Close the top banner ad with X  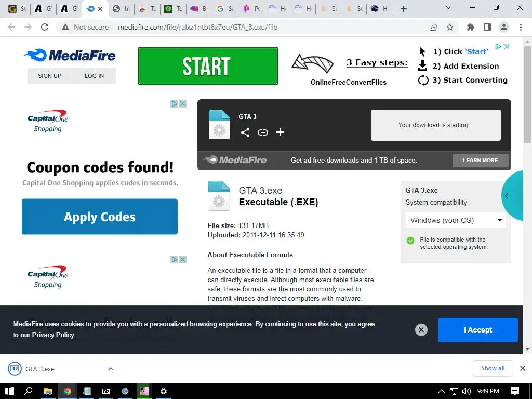click(x=507, y=46)
